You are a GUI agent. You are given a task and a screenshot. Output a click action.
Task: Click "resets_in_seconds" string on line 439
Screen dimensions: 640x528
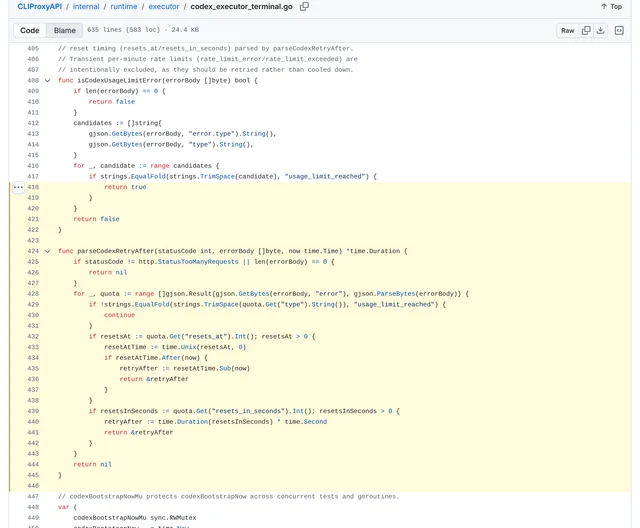click(250, 411)
